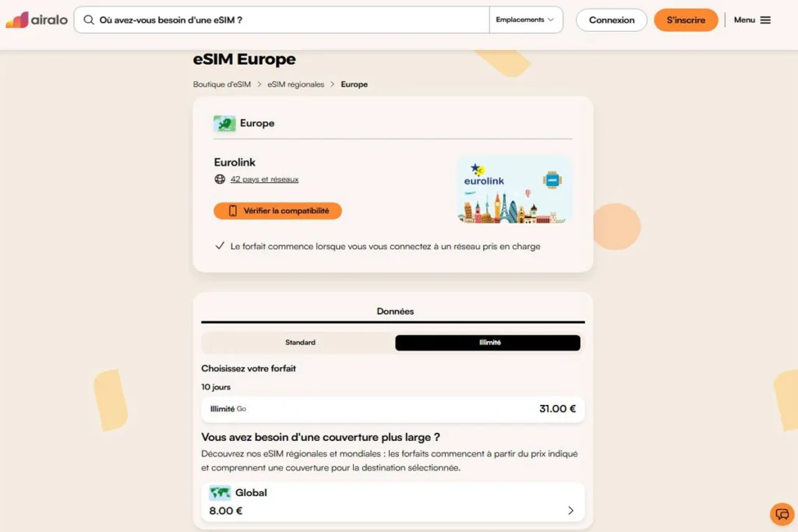Open the Emplacements dropdown
This screenshot has width=798, height=532.
coord(525,19)
